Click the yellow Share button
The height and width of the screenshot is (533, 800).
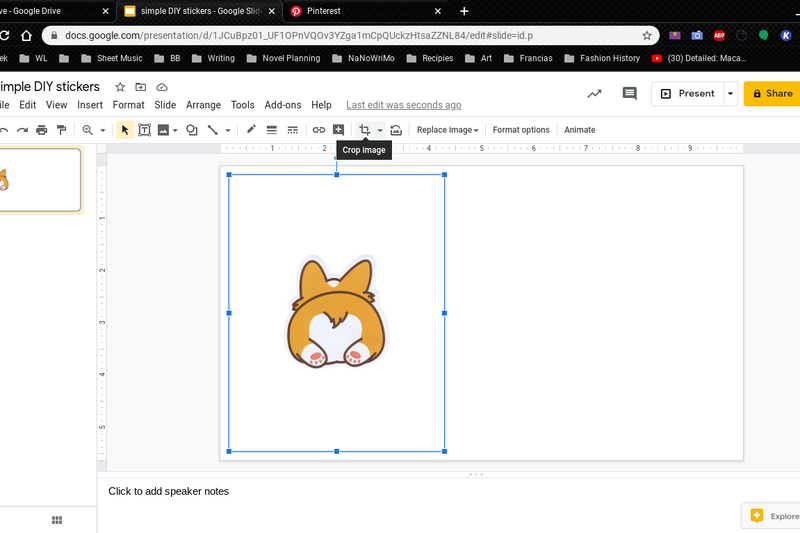click(x=772, y=94)
